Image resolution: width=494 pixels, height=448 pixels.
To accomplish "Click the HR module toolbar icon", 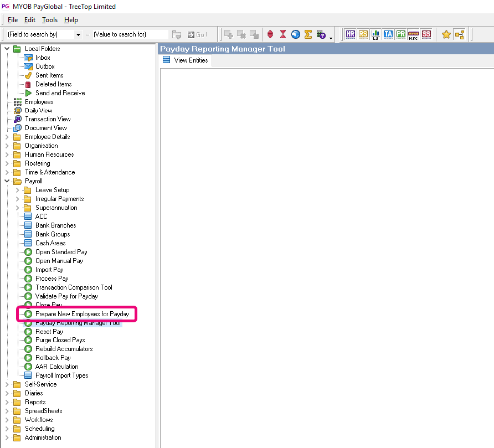I will tap(350, 34).
